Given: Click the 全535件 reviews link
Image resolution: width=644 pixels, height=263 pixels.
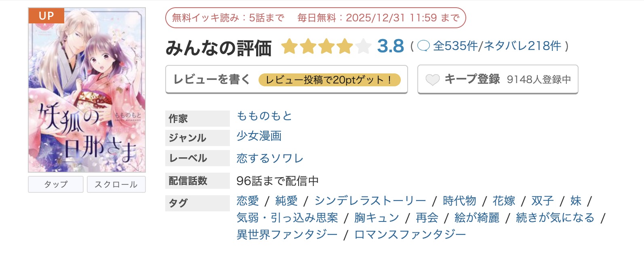Looking at the screenshot, I should tap(455, 46).
